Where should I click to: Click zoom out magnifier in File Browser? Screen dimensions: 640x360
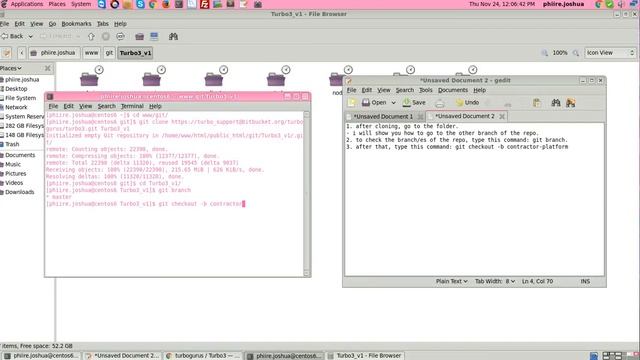544,53
